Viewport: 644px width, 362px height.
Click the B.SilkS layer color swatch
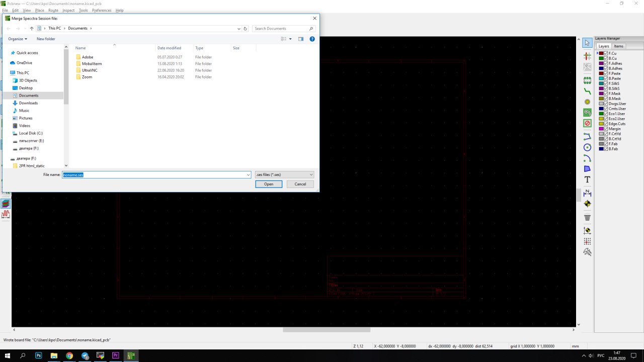coord(601,88)
